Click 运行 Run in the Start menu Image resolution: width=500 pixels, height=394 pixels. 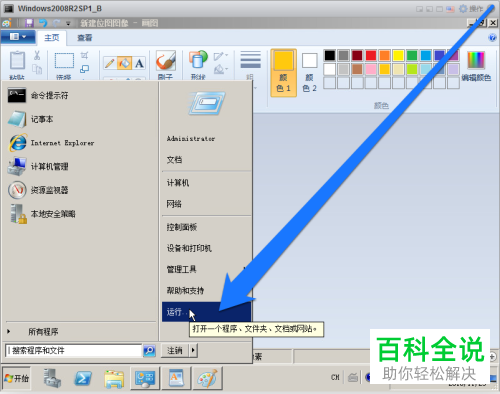(206, 312)
